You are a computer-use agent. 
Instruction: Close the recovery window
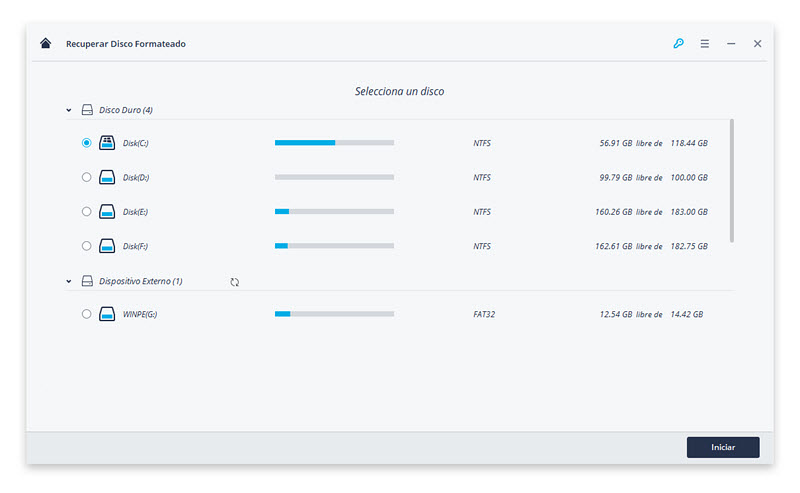click(x=758, y=44)
